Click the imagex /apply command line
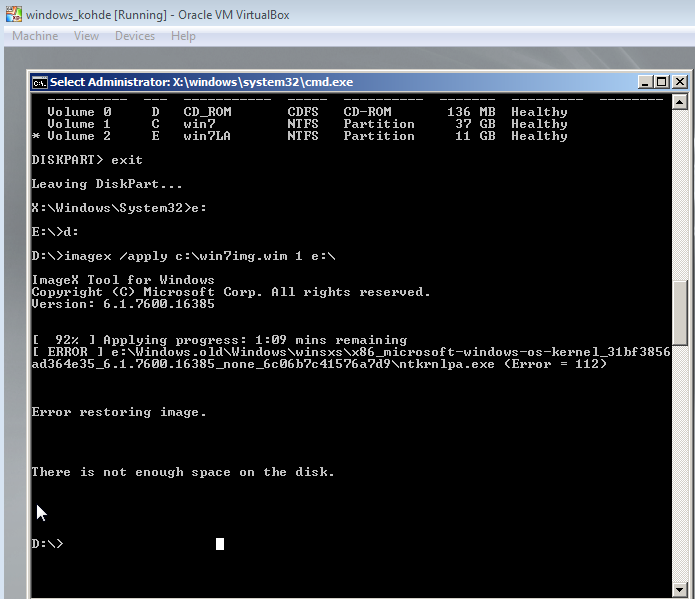Image resolution: width=695 pixels, height=599 pixels. click(185, 256)
